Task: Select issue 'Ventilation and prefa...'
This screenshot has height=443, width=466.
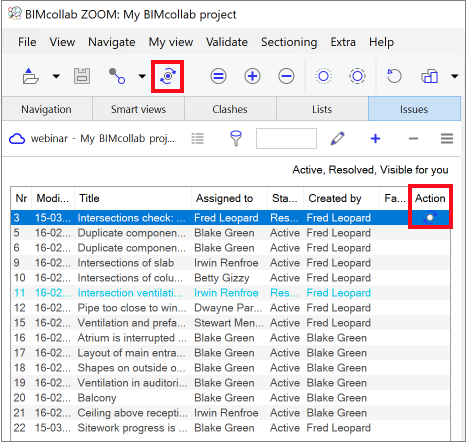Action: pos(230,323)
